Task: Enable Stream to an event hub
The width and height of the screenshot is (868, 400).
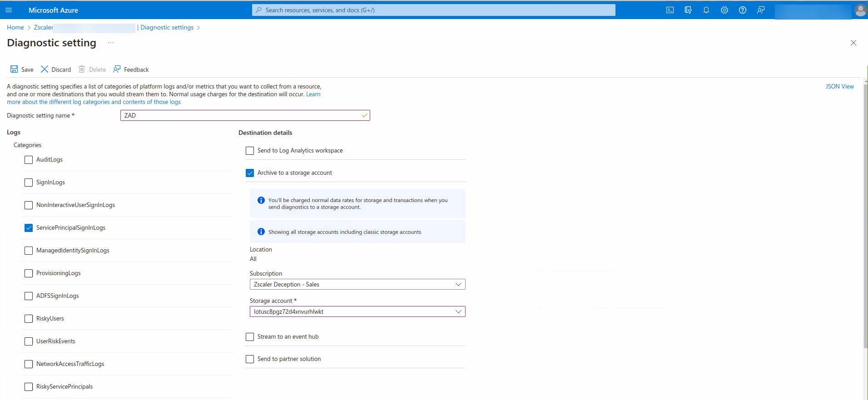Action: 250,337
